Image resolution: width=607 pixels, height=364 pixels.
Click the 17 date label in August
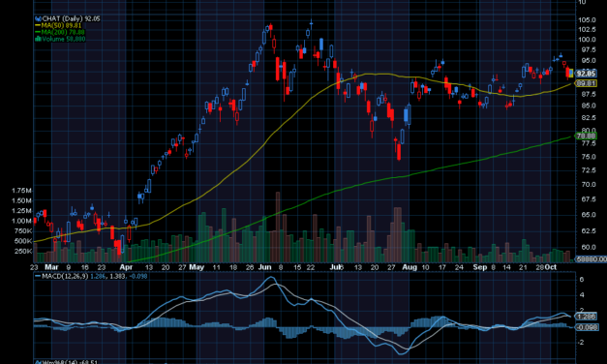point(442,267)
